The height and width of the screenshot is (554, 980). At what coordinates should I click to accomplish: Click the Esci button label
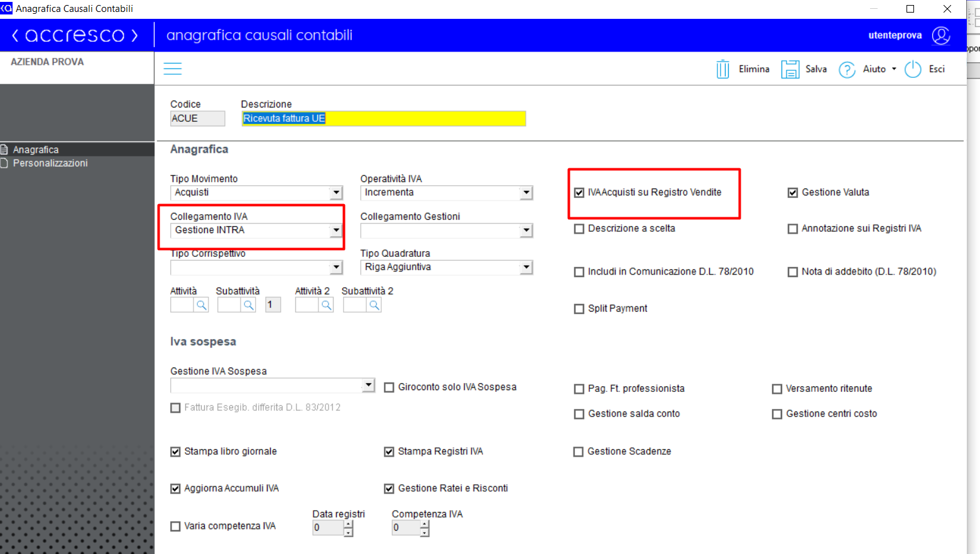tap(937, 69)
